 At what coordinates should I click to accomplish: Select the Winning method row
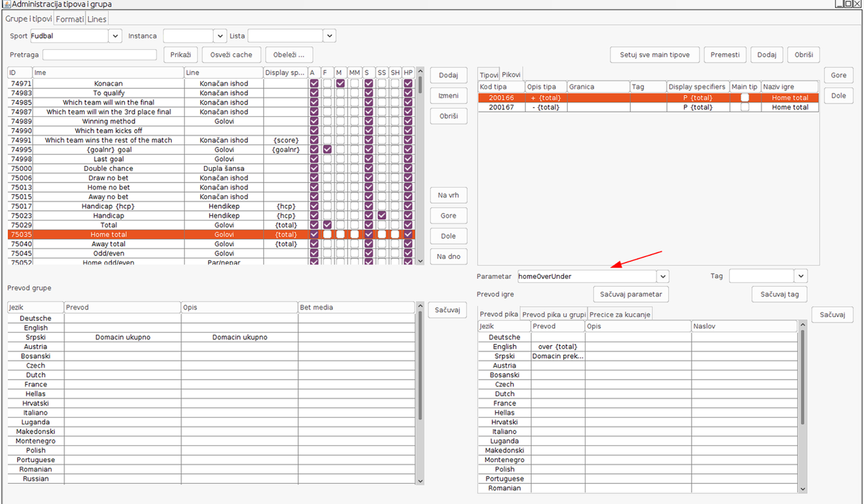[x=211, y=121]
